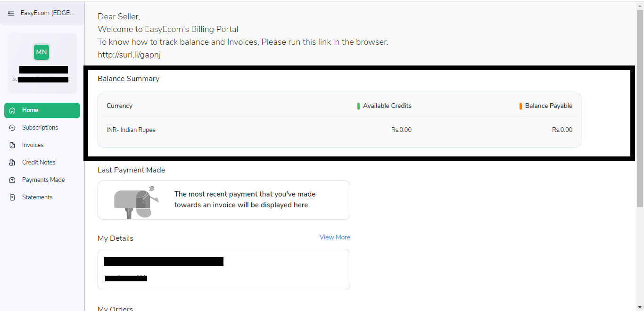Click the Payments Made icon
The width and height of the screenshot is (644, 311).
tap(13, 180)
